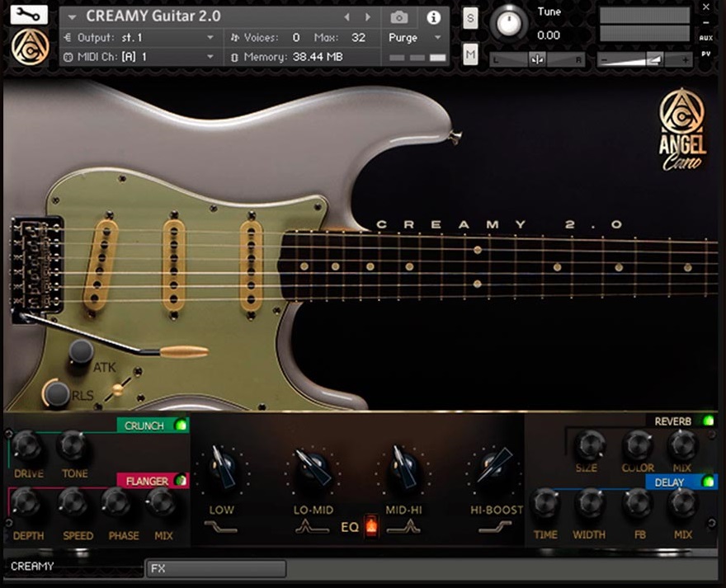Click the delay MIX knob
Screen dimensions: 726x588
tap(682, 503)
